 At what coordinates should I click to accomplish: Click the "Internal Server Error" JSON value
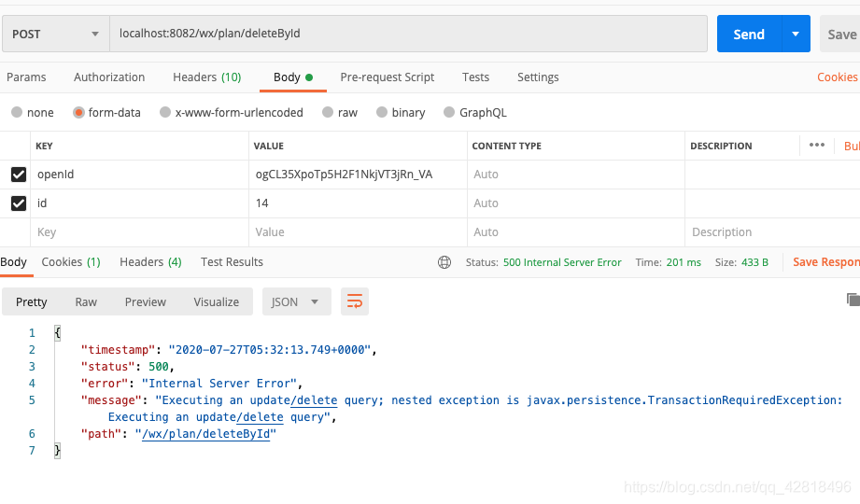tap(219, 384)
